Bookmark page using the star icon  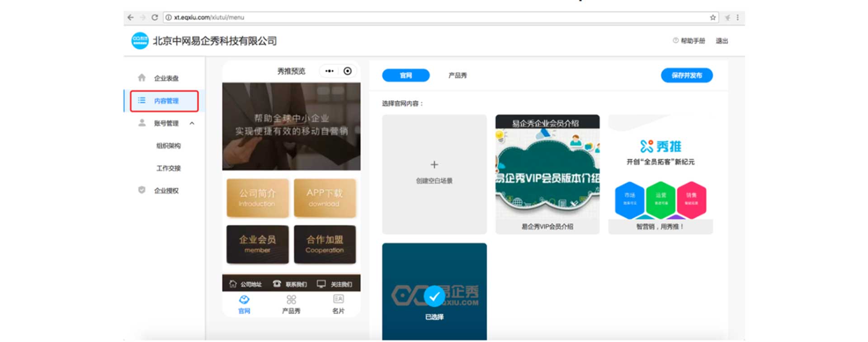coord(712,18)
